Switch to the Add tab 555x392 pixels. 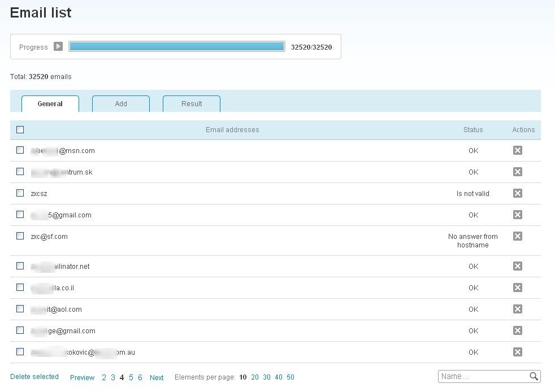point(121,104)
